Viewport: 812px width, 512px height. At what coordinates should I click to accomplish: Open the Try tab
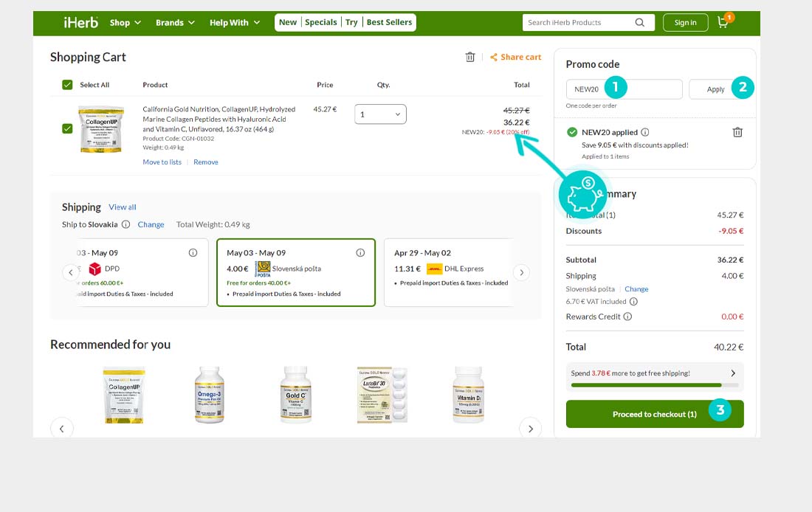coord(351,22)
